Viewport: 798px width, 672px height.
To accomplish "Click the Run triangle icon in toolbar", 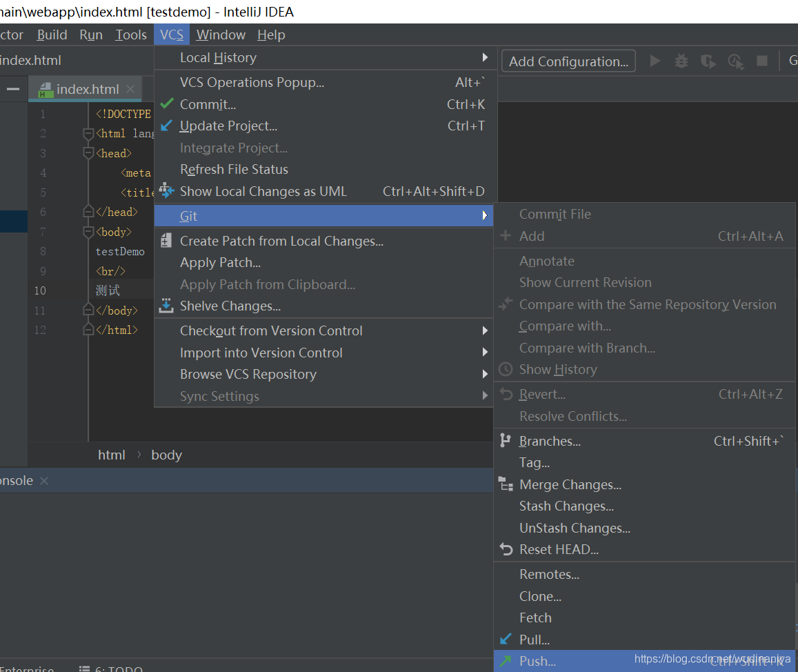I will point(655,61).
